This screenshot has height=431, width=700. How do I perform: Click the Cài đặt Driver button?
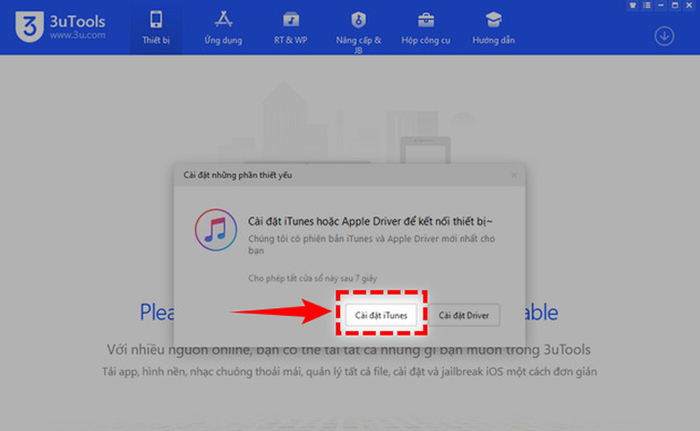[x=463, y=315]
